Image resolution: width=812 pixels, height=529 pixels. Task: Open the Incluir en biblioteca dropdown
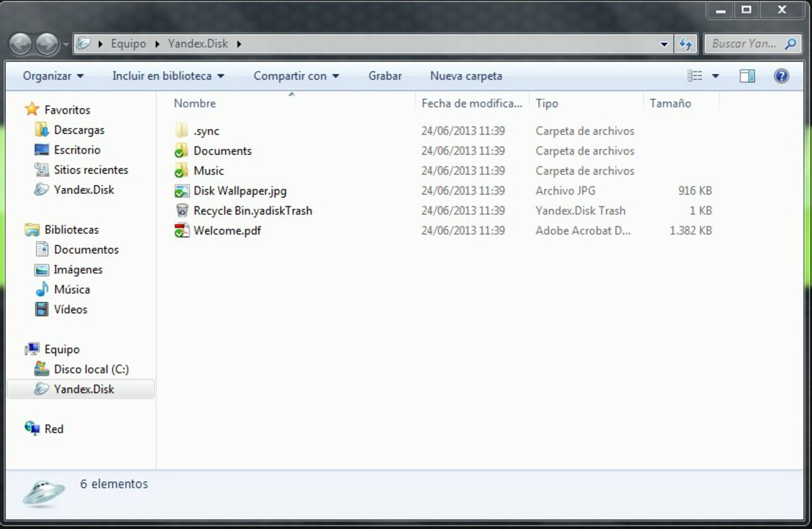point(169,76)
